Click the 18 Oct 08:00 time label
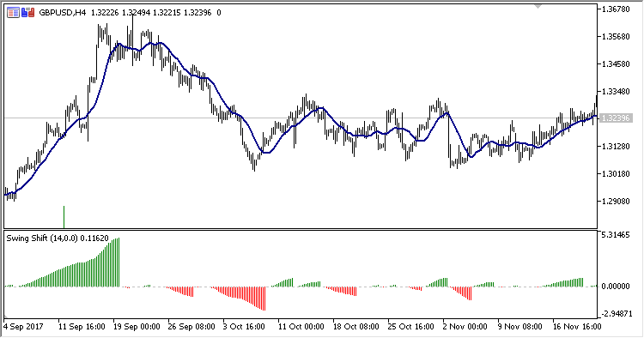644x338 pixels. click(x=356, y=327)
